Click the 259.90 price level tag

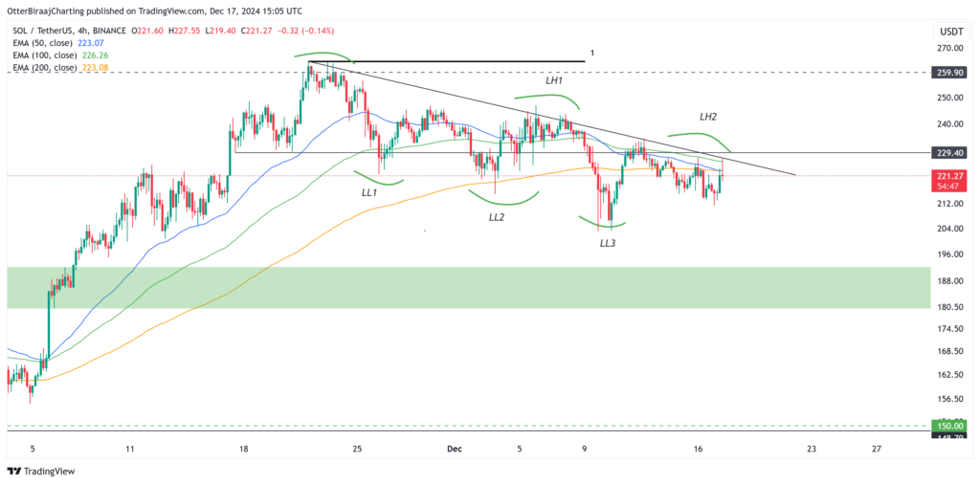[x=952, y=72]
